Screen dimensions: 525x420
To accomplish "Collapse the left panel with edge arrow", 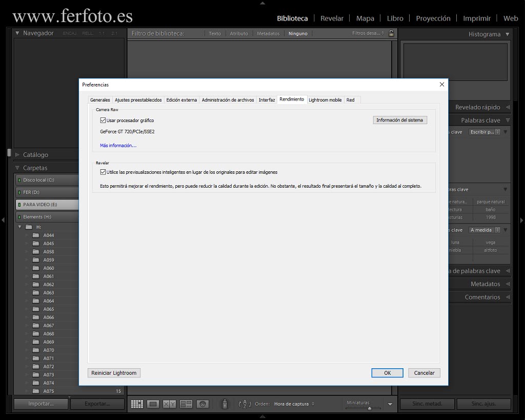I will pyautogui.click(x=3, y=220).
